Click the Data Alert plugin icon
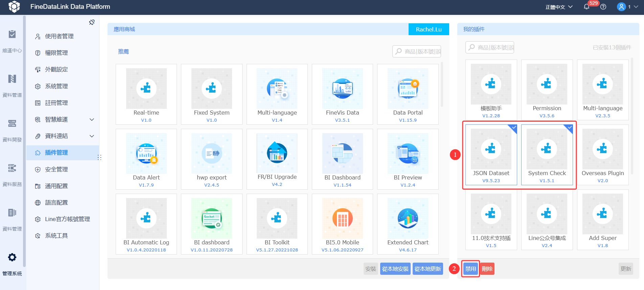 (x=146, y=153)
